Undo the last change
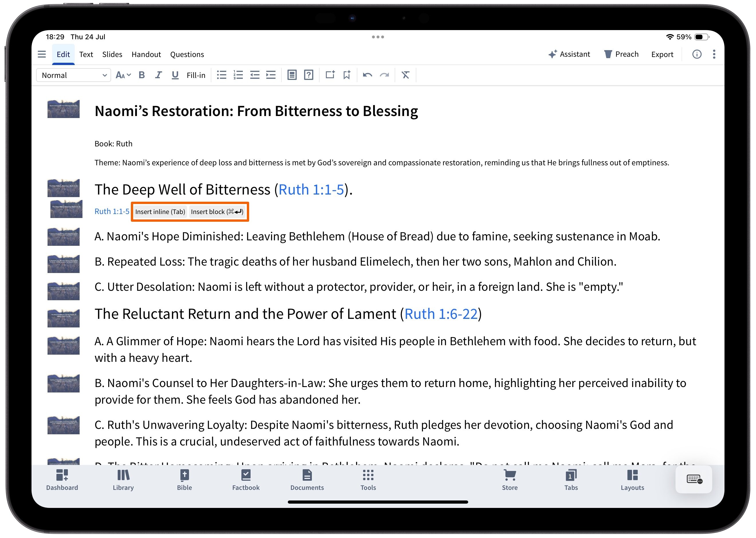The image size is (756, 538). pos(368,75)
